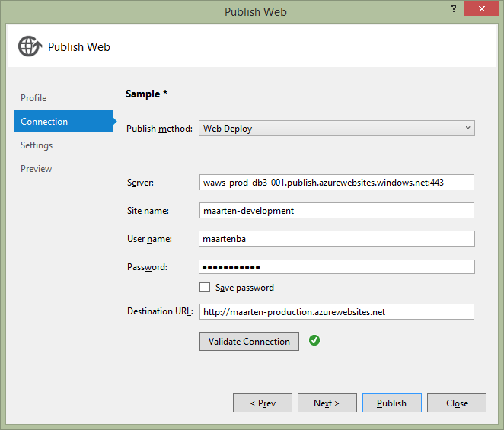
Task: Go to the Settings step
Action: click(37, 145)
